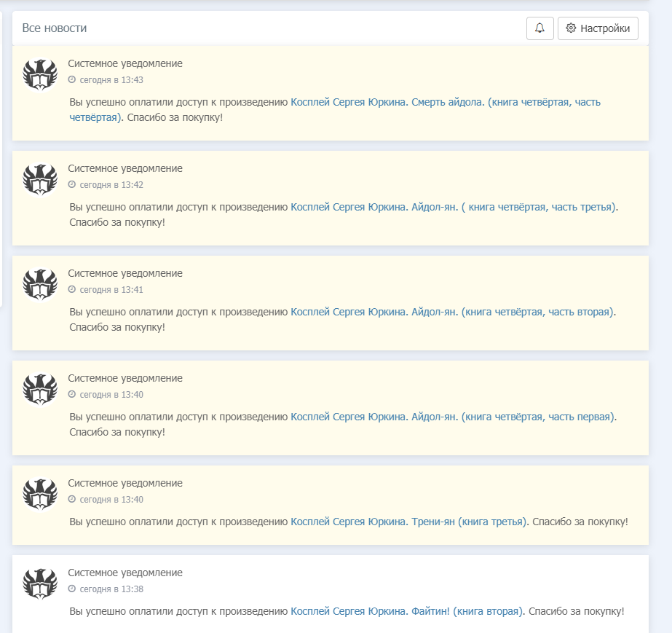The image size is (672, 633).
Task: Open the 'Смерть айдола' book link
Action: tap(446, 102)
